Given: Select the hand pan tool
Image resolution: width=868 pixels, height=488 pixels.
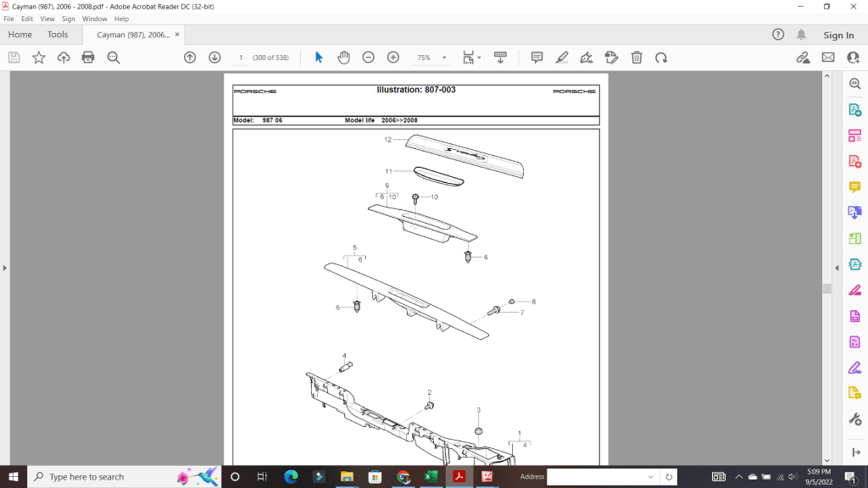Looking at the screenshot, I should tap(343, 58).
